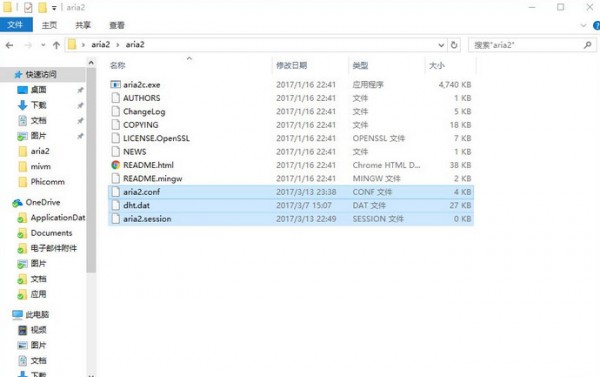Unpin 桌面 via its pin icon

(80, 90)
